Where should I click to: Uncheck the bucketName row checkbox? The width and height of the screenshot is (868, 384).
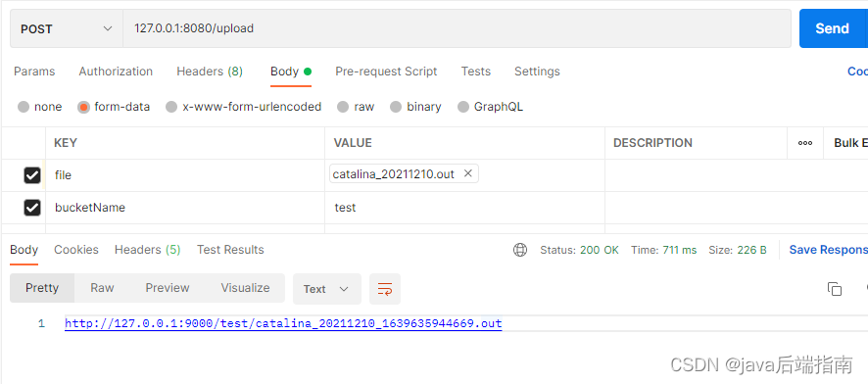pyautogui.click(x=32, y=208)
